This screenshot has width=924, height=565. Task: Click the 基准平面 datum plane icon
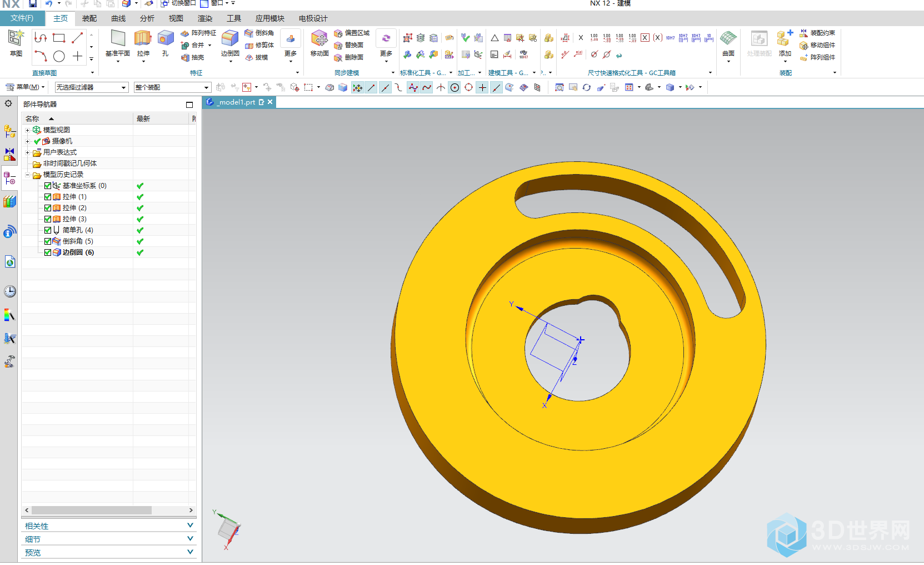click(x=118, y=38)
